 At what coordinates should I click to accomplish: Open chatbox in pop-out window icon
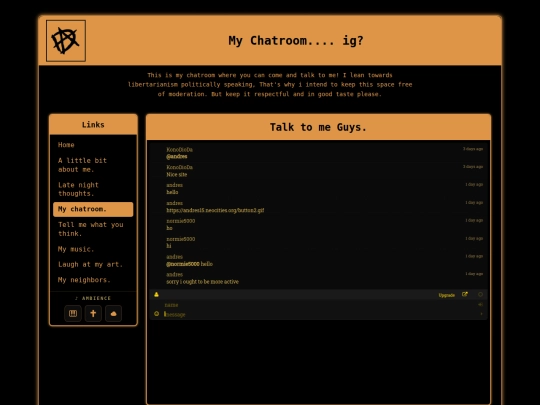click(x=465, y=294)
